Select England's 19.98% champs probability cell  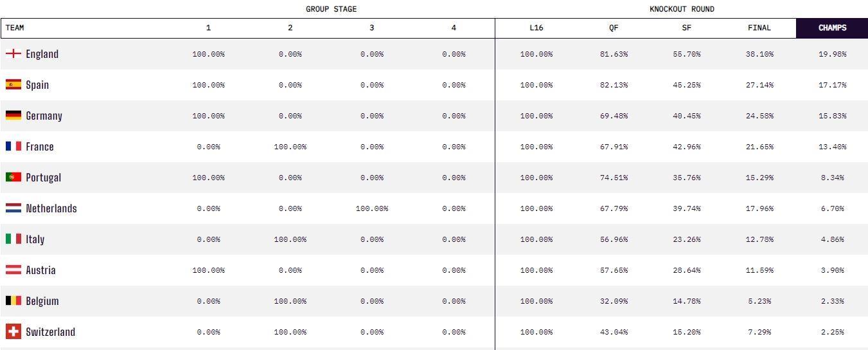[x=832, y=54]
